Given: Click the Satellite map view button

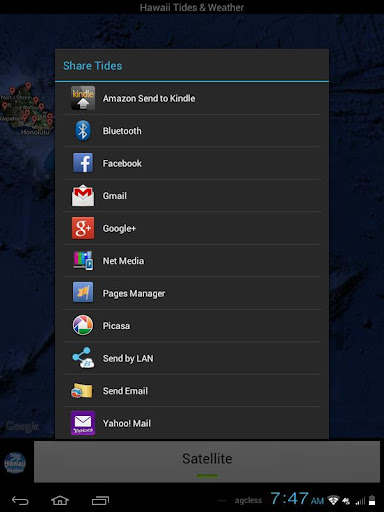Looking at the screenshot, I should coord(207,462).
